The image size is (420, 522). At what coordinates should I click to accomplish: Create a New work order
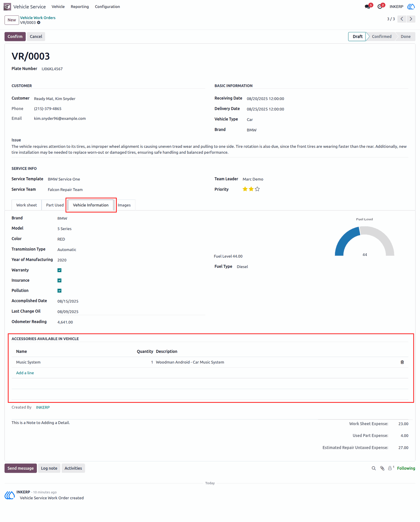12,20
